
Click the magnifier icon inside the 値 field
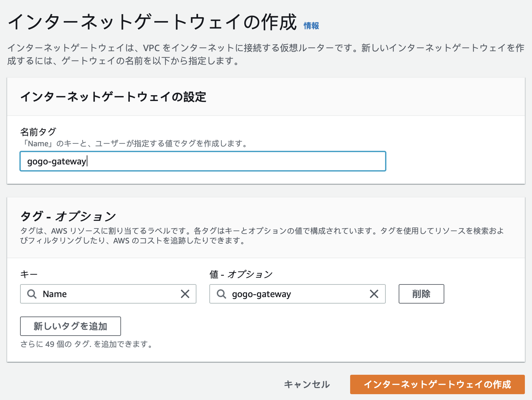pyautogui.click(x=221, y=294)
